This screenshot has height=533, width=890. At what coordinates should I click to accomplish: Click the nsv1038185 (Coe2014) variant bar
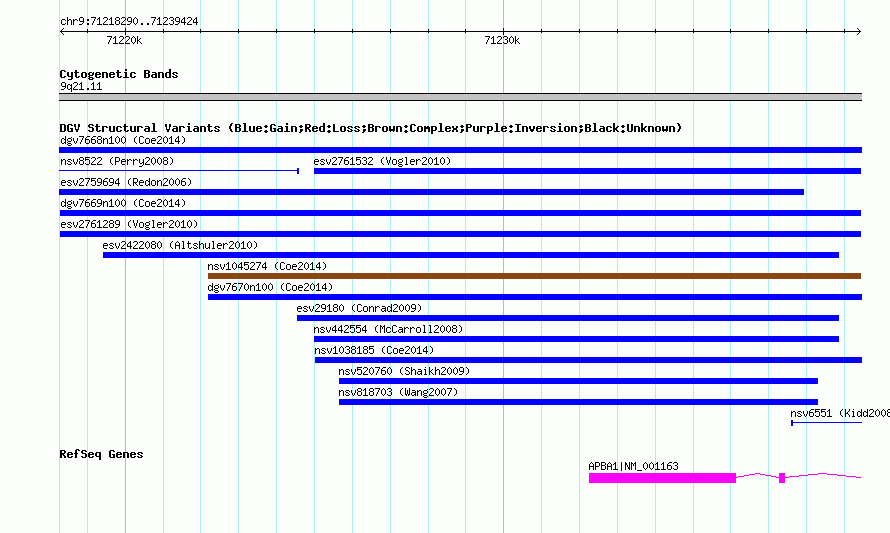(x=588, y=360)
